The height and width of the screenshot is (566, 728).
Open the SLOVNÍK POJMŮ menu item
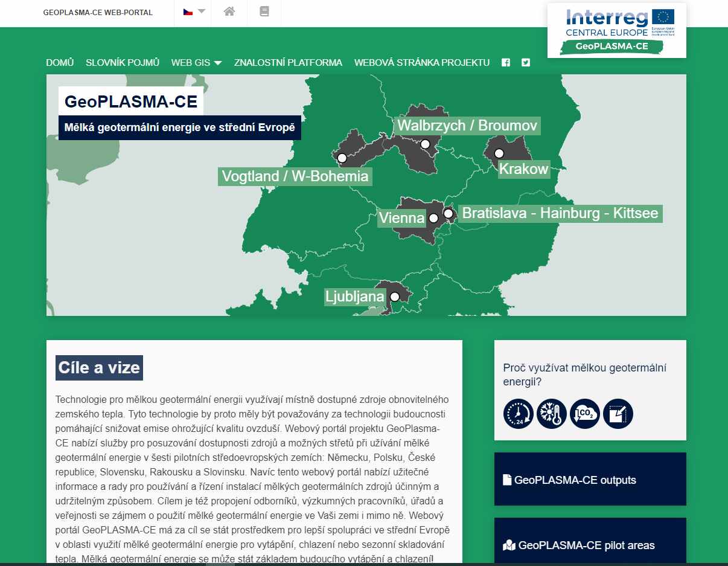point(123,62)
